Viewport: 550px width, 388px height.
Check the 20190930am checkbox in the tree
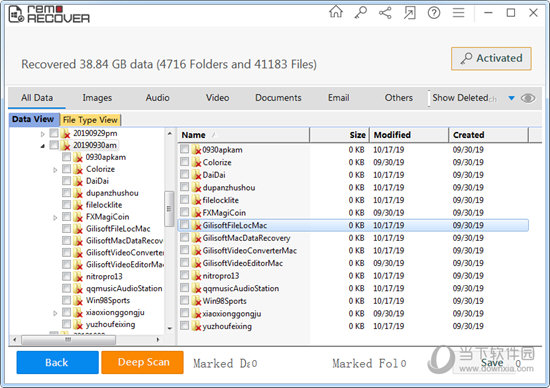(x=54, y=145)
